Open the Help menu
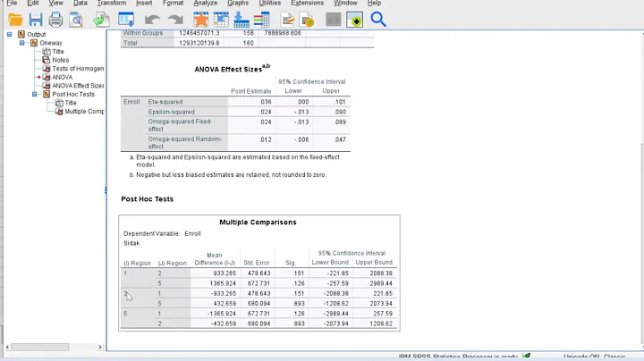644x361 pixels. (x=374, y=3)
